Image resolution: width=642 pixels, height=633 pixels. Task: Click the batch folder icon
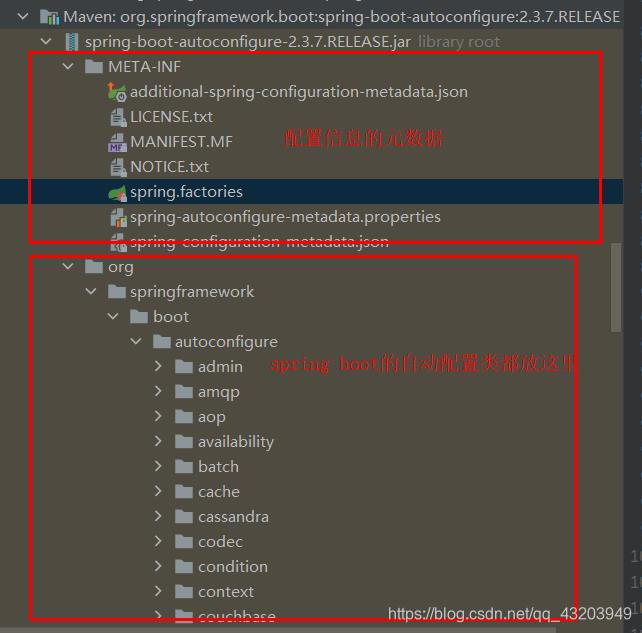click(x=184, y=466)
